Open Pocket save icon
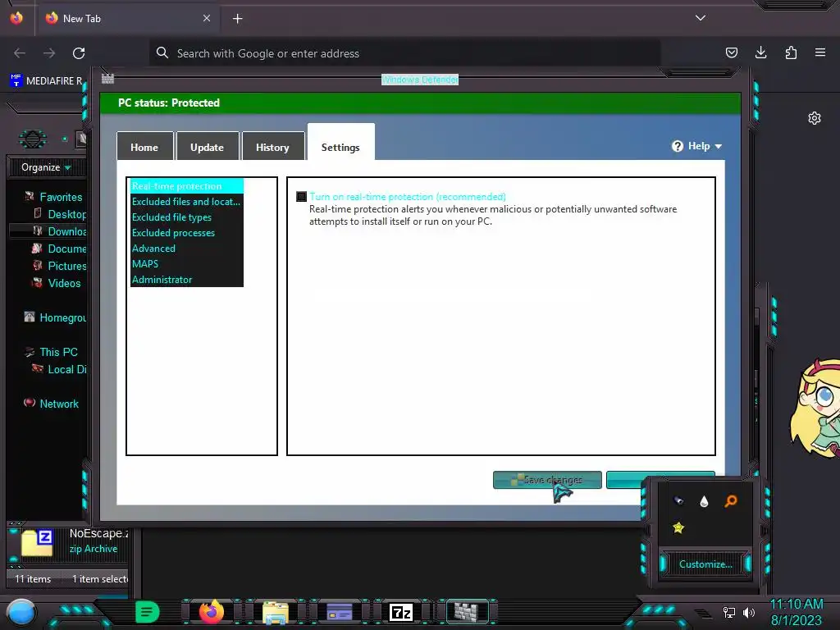The height and width of the screenshot is (630, 840). click(731, 52)
